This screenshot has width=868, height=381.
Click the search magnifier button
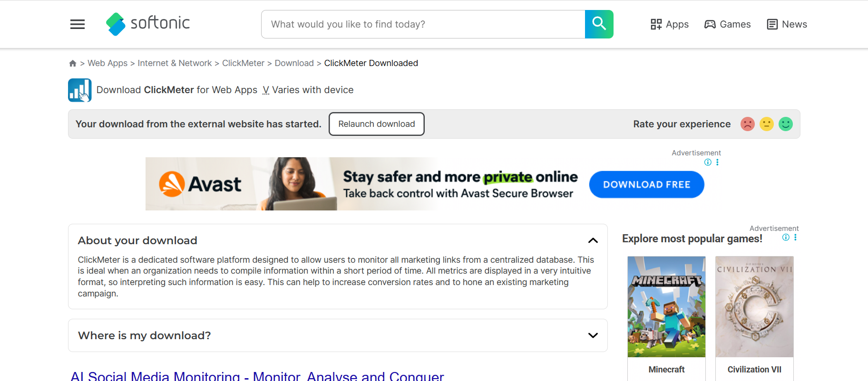coord(599,24)
